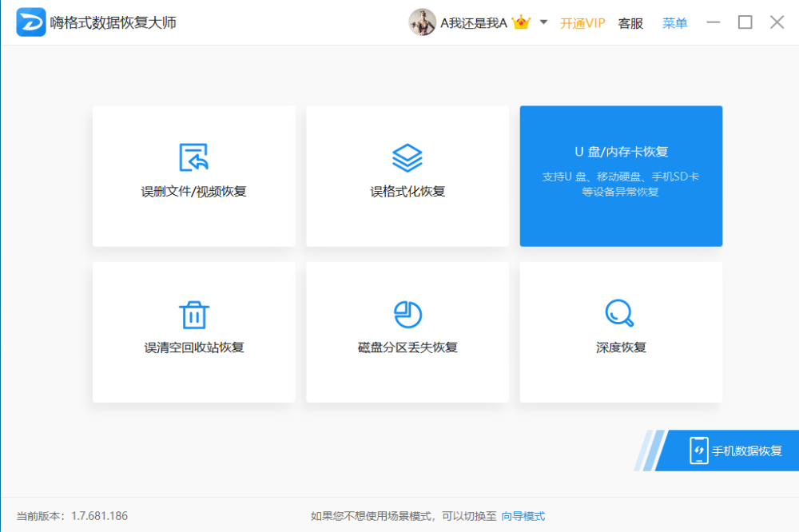Click the 开通VIP upgrade link
Image resolution: width=799 pixels, height=532 pixels.
pos(582,23)
